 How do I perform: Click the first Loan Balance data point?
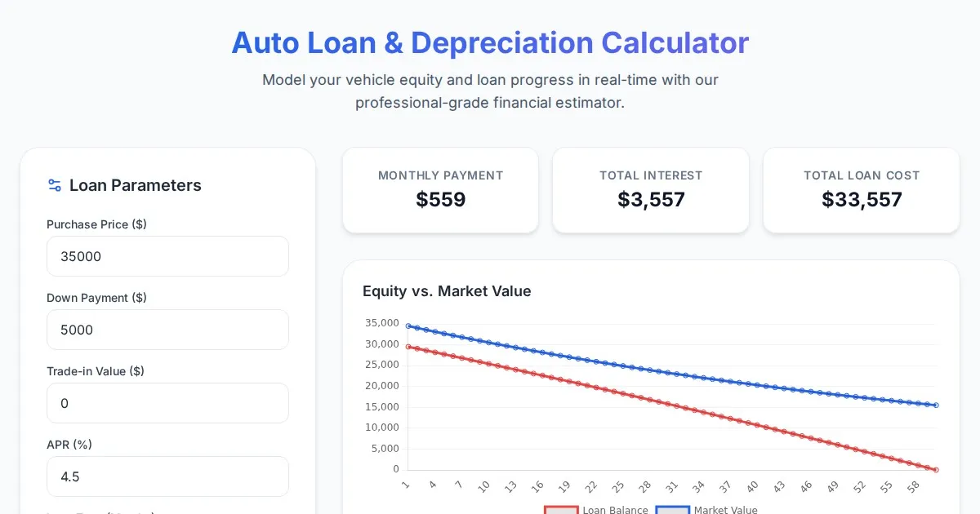coord(408,347)
